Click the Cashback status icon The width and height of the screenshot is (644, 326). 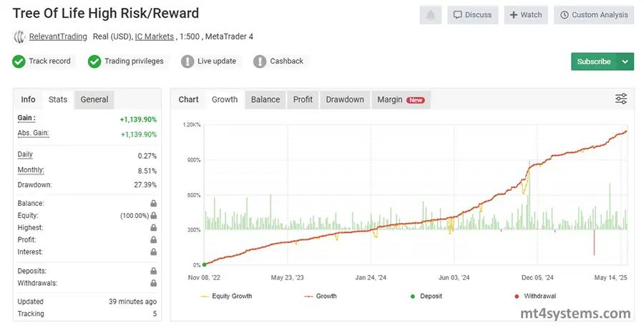pos(260,61)
